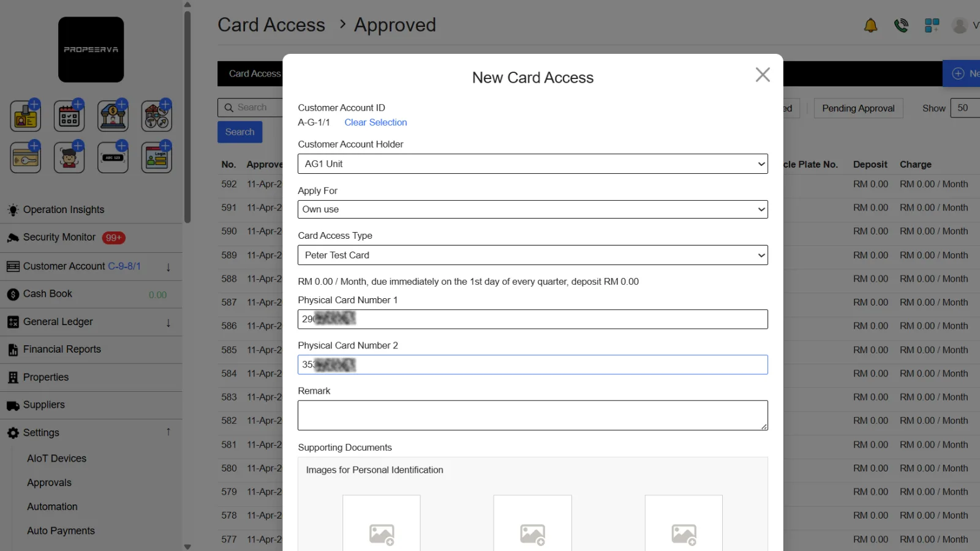The width and height of the screenshot is (980, 551).
Task: Click the Properties building icon
Action: point(13,378)
